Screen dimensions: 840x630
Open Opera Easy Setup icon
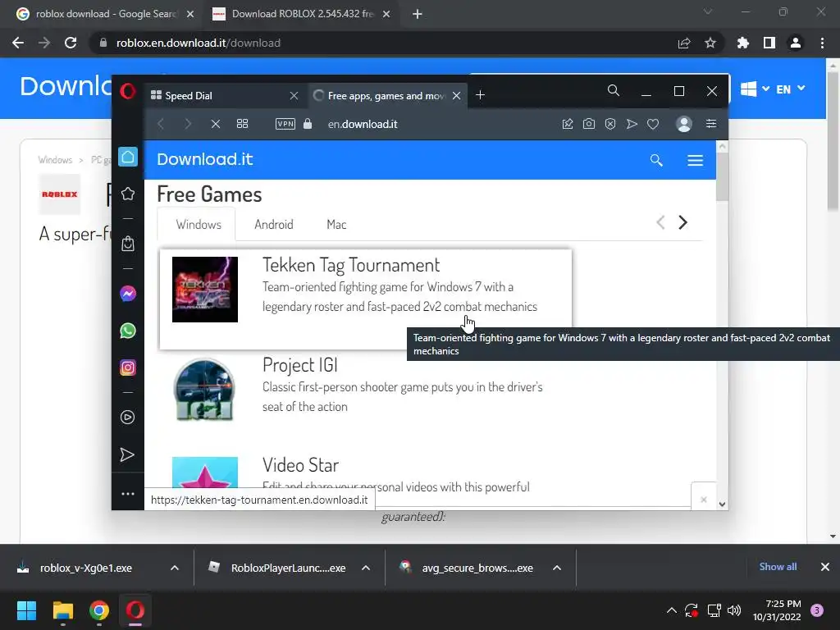click(711, 124)
